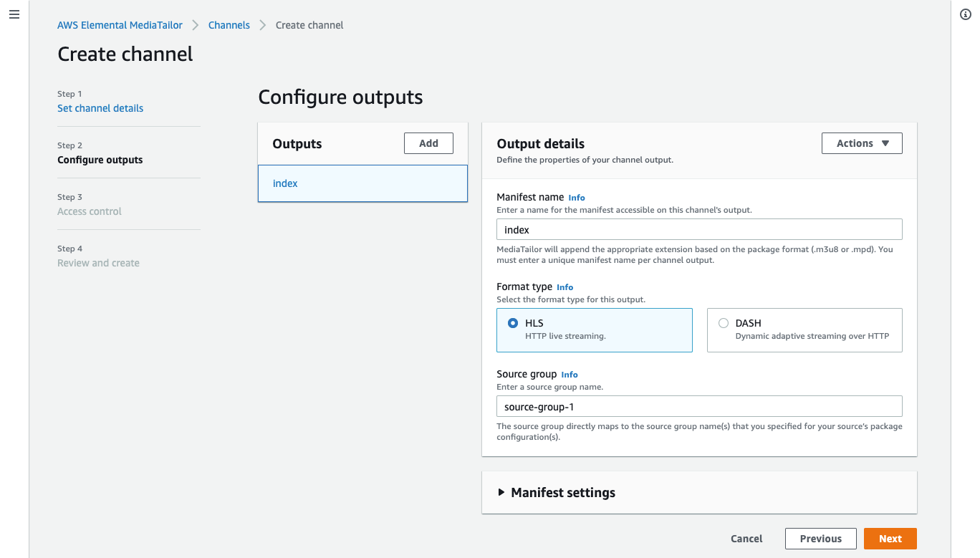Open the info panel circle icon
The width and height of the screenshot is (980, 558).
pyautogui.click(x=965, y=14)
